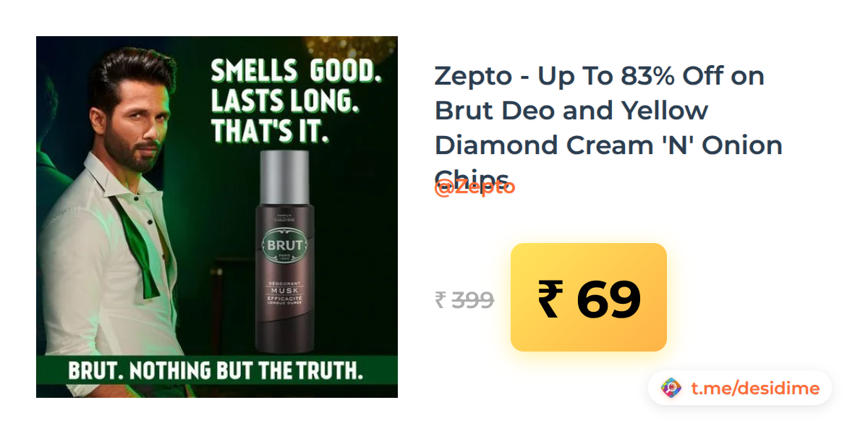Click the @Zepto handle text
Viewport: 868px width, 434px height.
click(475, 187)
